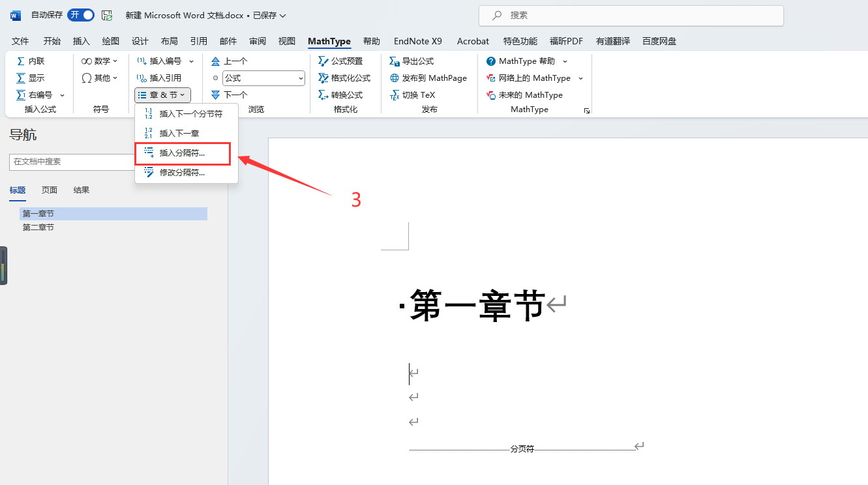Insert a right-numbered equation (右编号)
Image resolution: width=868 pixels, height=485 pixels.
(x=34, y=95)
